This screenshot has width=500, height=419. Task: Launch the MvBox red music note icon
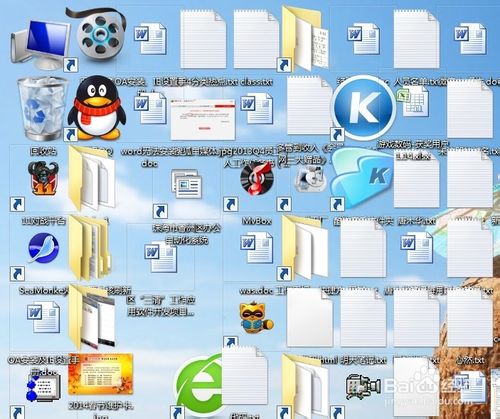pyautogui.click(x=257, y=178)
